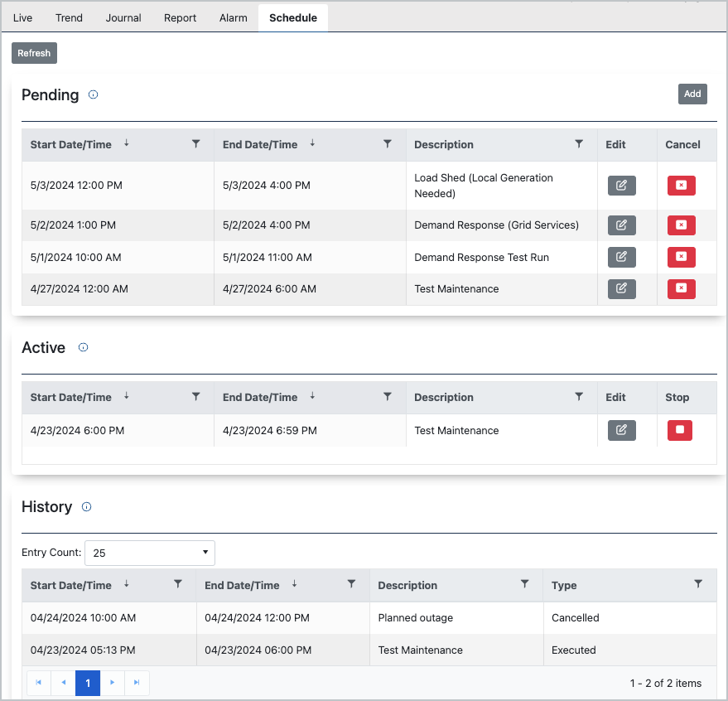Switch to the Trend tab
The width and height of the screenshot is (728, 701).
[69, 17]
